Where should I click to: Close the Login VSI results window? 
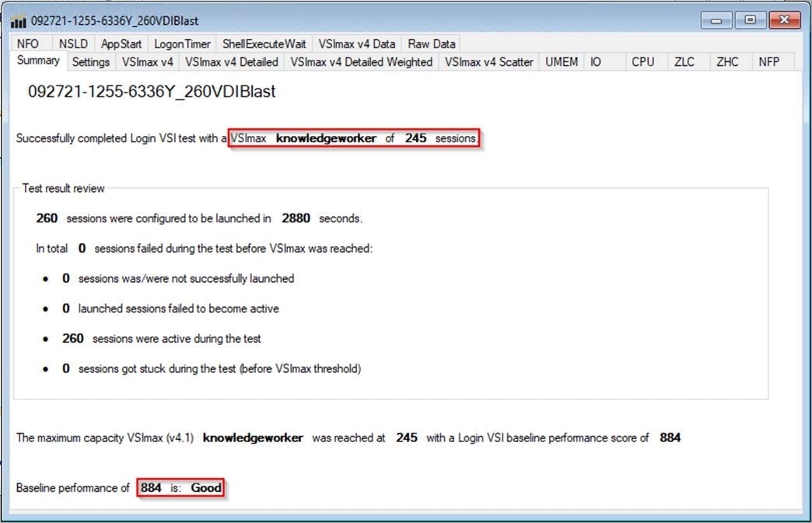coord(785,21)
